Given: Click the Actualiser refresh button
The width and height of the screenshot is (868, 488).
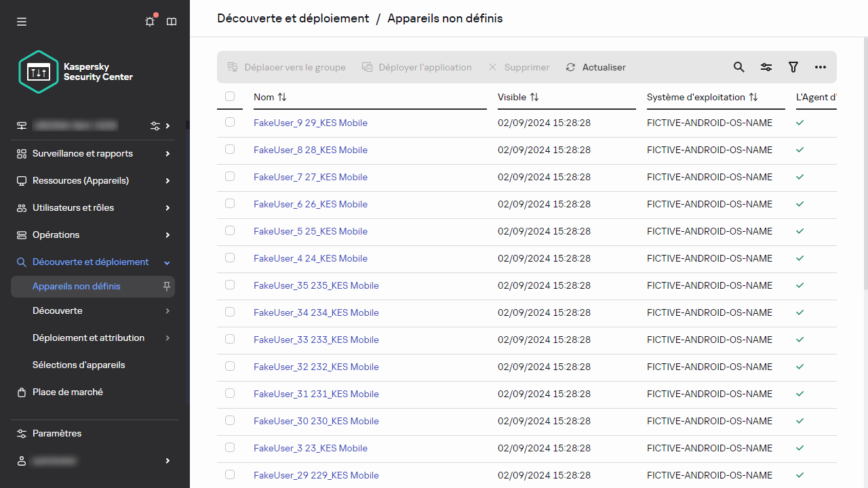Looking at the screenshot, I should (596, 67).
